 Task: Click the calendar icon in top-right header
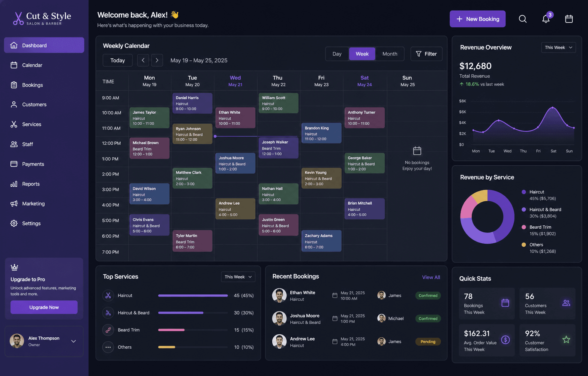tap(569, 19)
